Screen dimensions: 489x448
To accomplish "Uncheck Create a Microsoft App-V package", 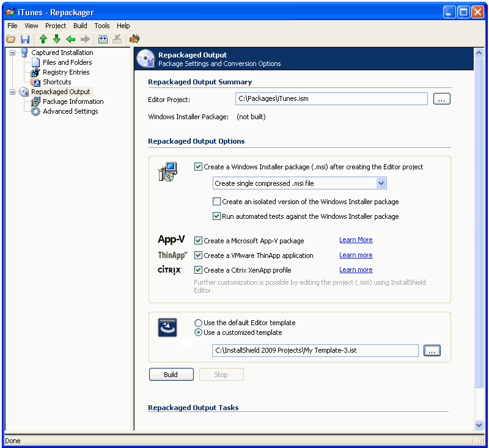I will tap(198, 241).
